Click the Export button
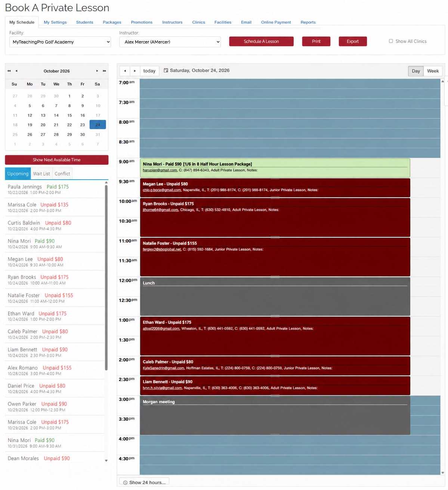The width and height of the screenshot is (448, 490). (x=353, y=41)
